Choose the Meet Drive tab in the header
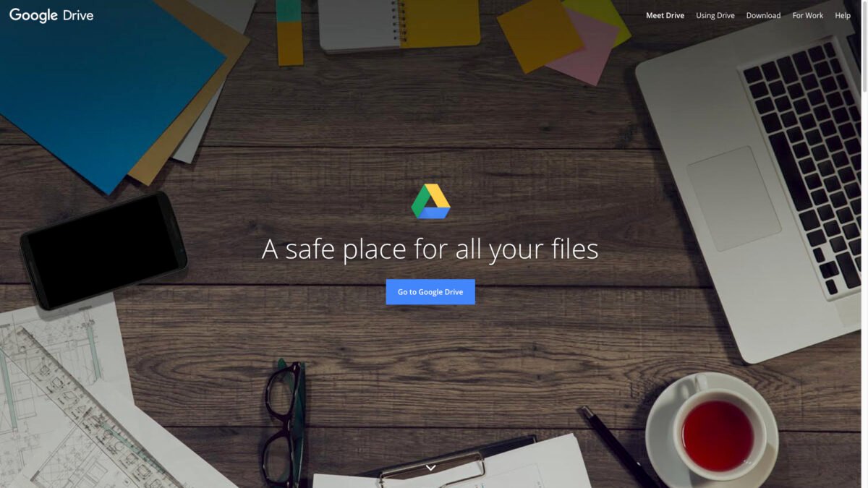 coord(665,14)
